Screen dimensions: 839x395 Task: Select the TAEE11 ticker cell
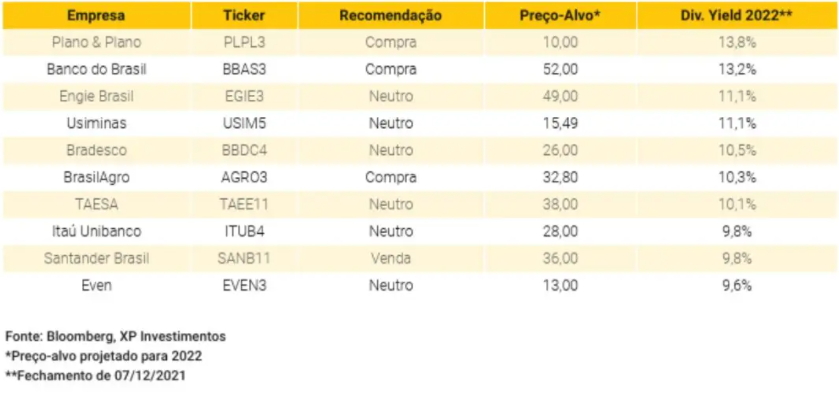[x=244, y=204]
